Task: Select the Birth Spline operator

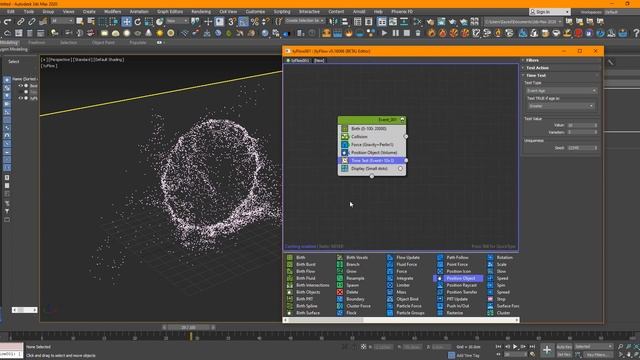Action: coord(307,306)
